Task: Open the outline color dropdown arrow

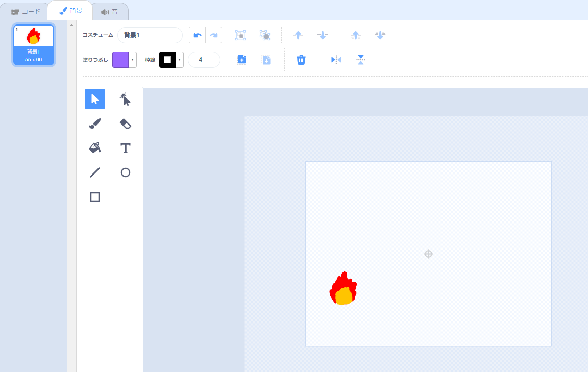Action: point(180,60)
